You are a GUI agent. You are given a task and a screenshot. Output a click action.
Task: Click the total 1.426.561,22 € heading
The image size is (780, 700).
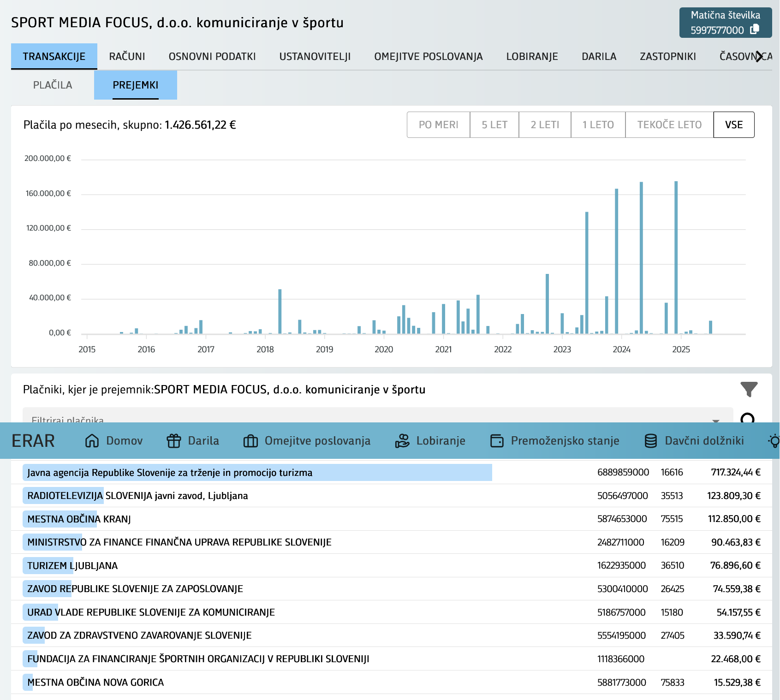point(200,125)
